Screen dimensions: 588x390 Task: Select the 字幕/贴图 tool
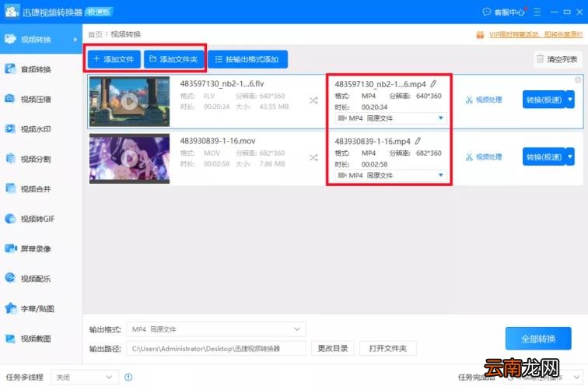41,308
